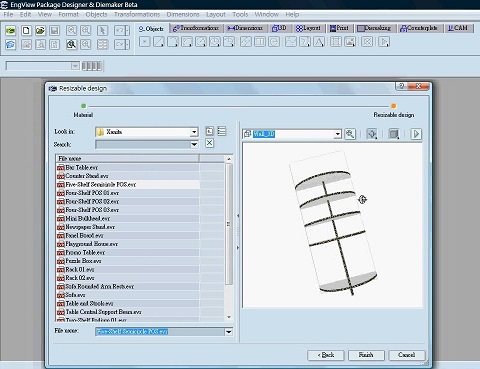The height and width of the screenshot is (369, 480).
Task: Open the Format menu
Action: pos(68,14)
